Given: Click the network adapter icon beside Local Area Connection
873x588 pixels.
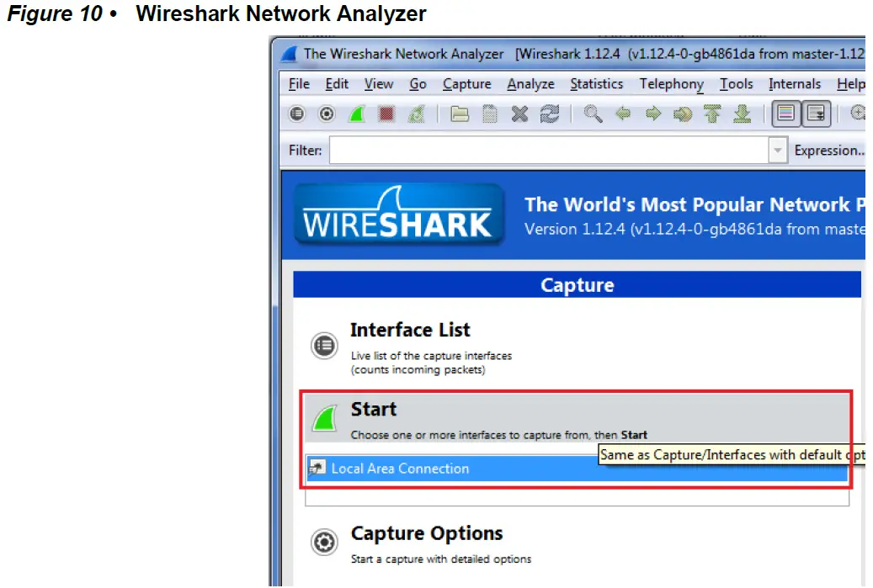Looking at the screenshot, I should [x=317, y=467].
